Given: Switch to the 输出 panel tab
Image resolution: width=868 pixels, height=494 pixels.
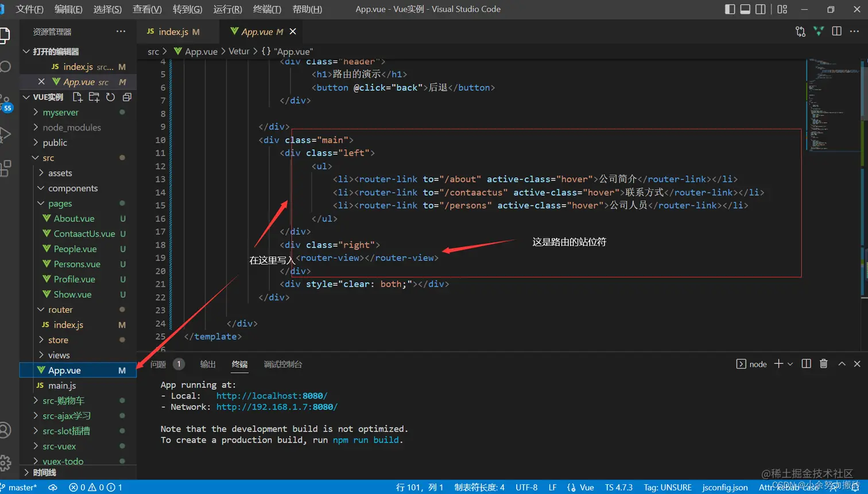Looking at the screenshot, I should (x=208, y=364).
